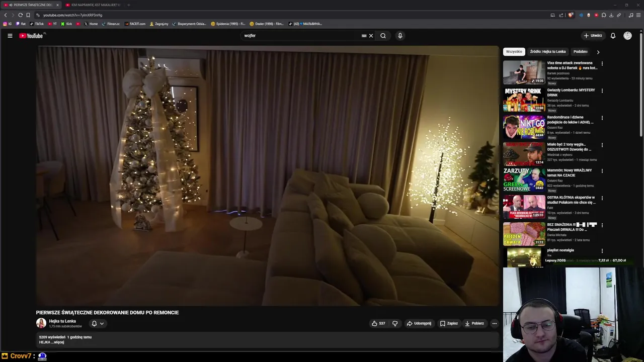This screenshot has height=362, width=644.
Task: Click the YouTube search field with wojfer
Action: click(x=301, y=36)
